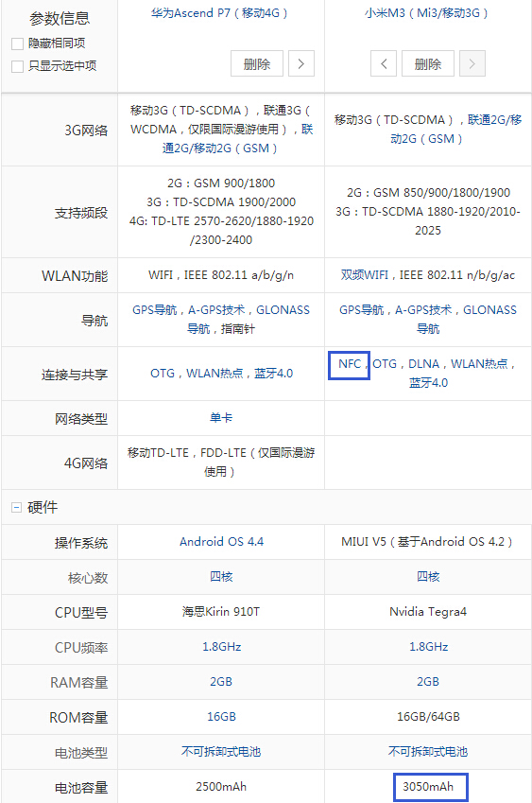Screen dimensions: 532x803
Task: Click 华为 OTG，WLAN热点，蓝牙4.0 link
Action: [x=221, y=374]
